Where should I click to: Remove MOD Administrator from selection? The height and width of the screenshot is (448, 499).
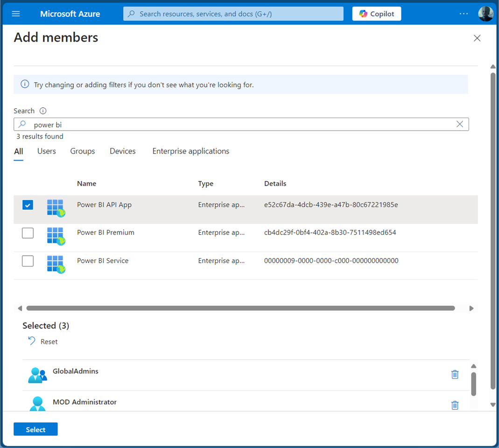(x=455, y=405)
